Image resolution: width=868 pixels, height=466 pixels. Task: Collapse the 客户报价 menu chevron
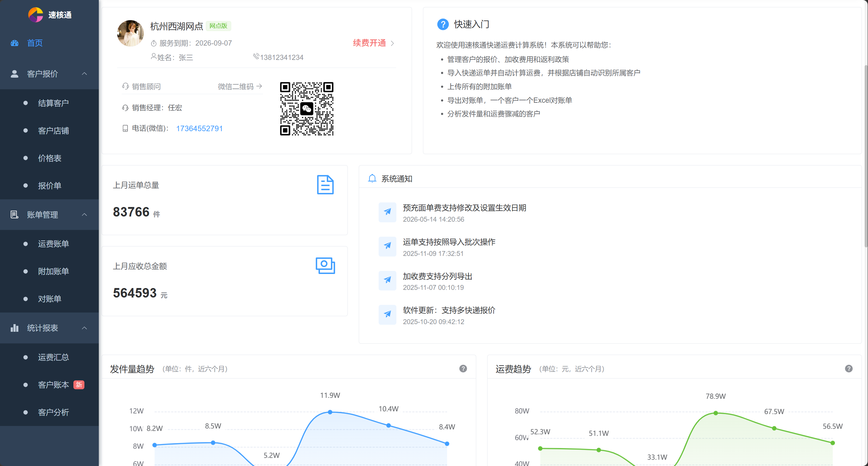[x=85, y=74]
